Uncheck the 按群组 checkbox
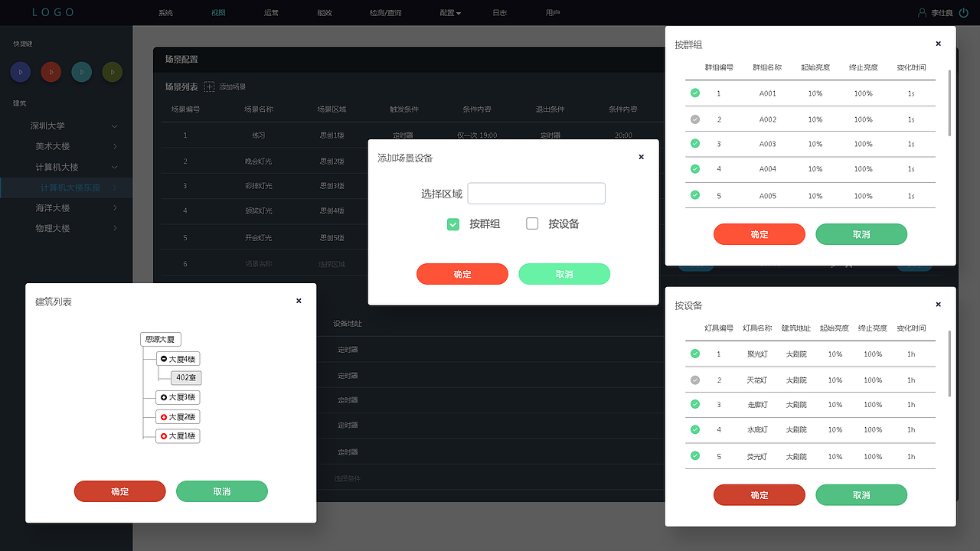The image size is (980, 551). [452, 223]
